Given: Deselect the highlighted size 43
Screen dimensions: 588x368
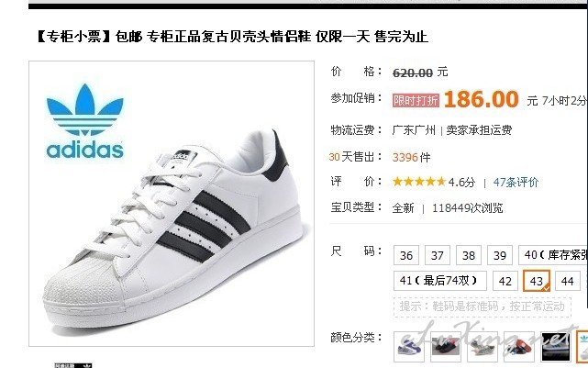Looking at the screenshot, I should [x=537, y=281].
